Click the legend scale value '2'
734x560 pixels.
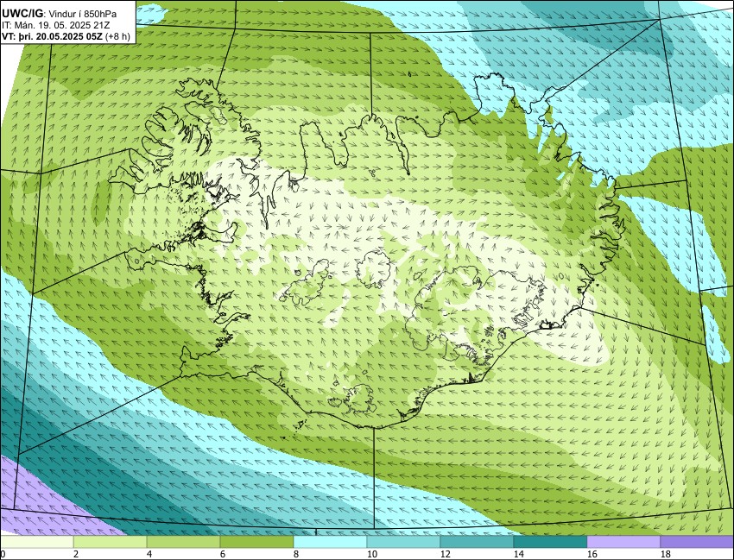click(75, 554)
